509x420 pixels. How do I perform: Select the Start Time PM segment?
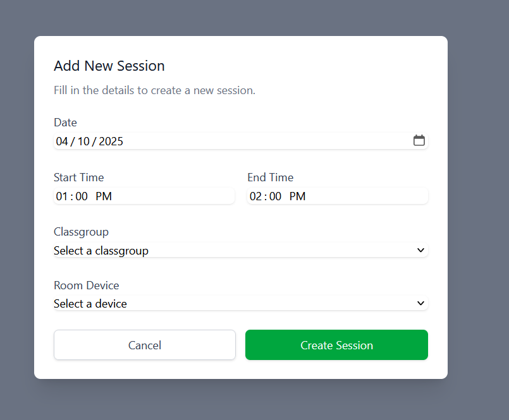pyautogui.click(x=104, y=196)
